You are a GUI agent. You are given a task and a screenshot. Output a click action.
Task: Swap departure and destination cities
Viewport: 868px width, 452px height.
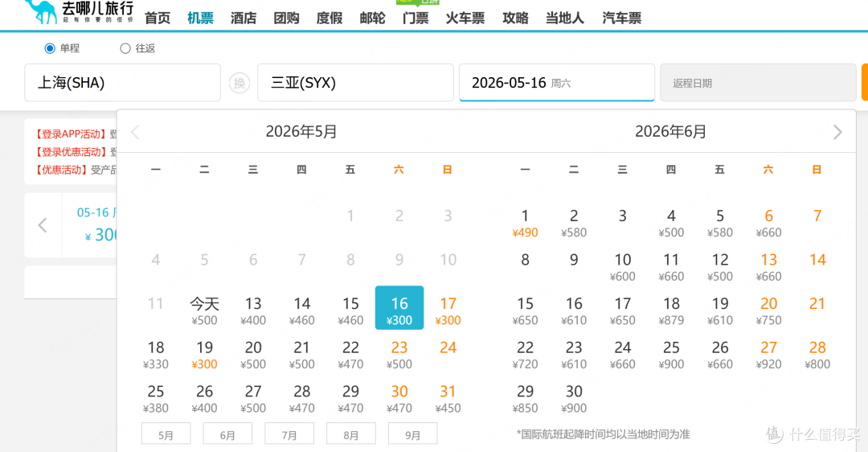coord(240,83)
